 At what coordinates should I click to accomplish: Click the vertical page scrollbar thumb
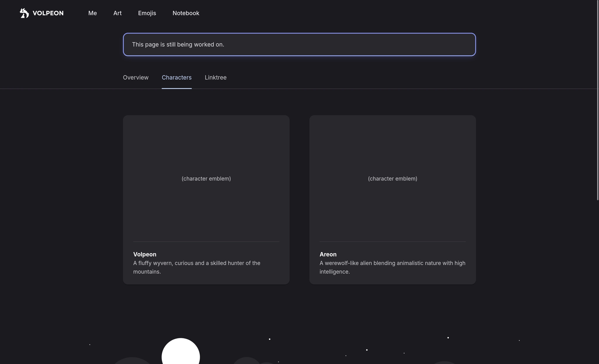[598, 99]
